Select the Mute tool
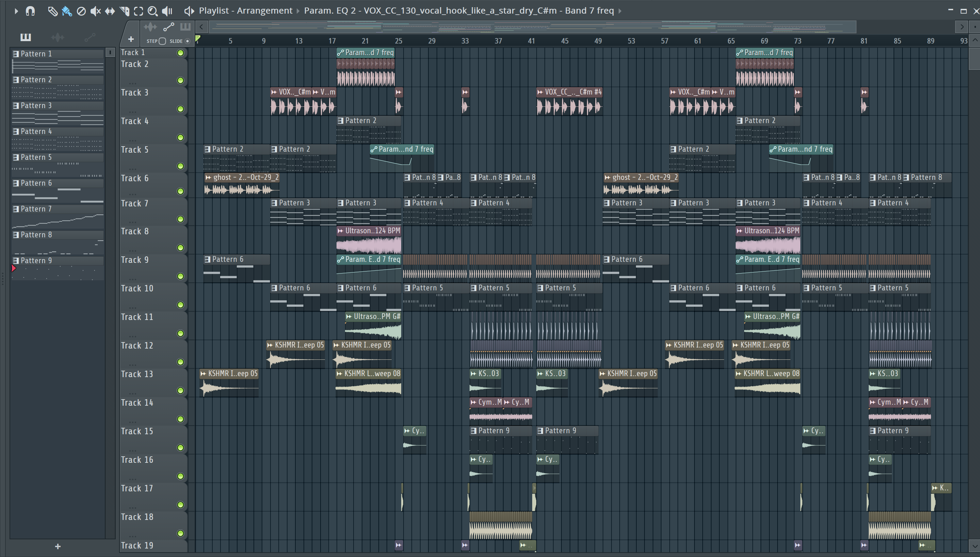 click(x=95, y=11)
